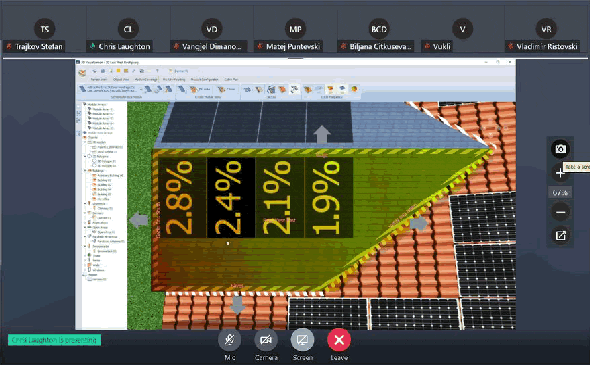Click the muted mic icon beside Trajkov Stefan
590x365 pixels.
pos(9,47)
